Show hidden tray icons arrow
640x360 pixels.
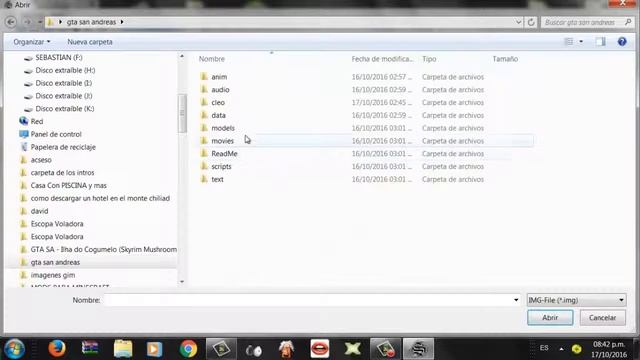click(561, 349)
